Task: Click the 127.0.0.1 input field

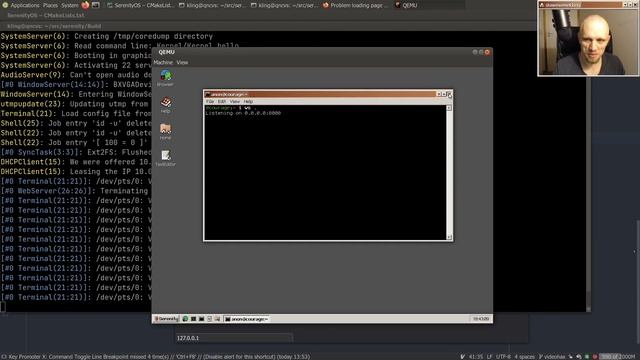Action: coord(234,338)
